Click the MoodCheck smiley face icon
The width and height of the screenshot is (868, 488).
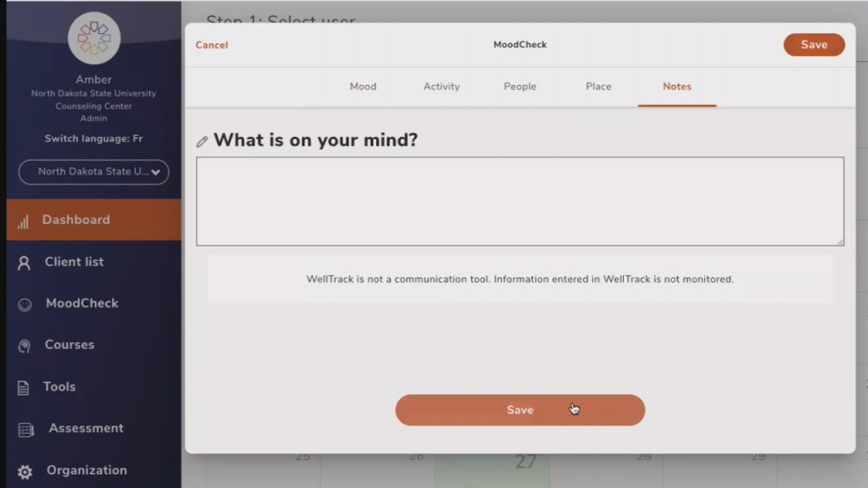click(25, 304)
